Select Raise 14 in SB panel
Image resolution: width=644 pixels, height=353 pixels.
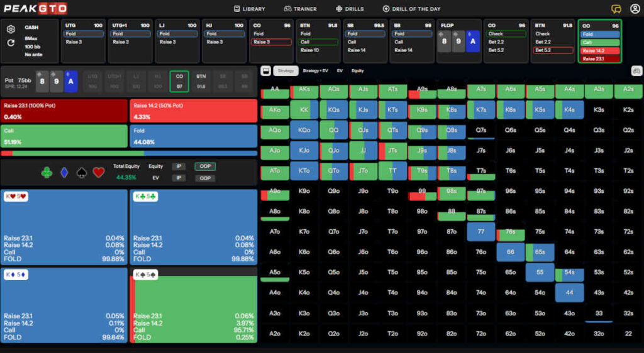(x=357, y=50)
